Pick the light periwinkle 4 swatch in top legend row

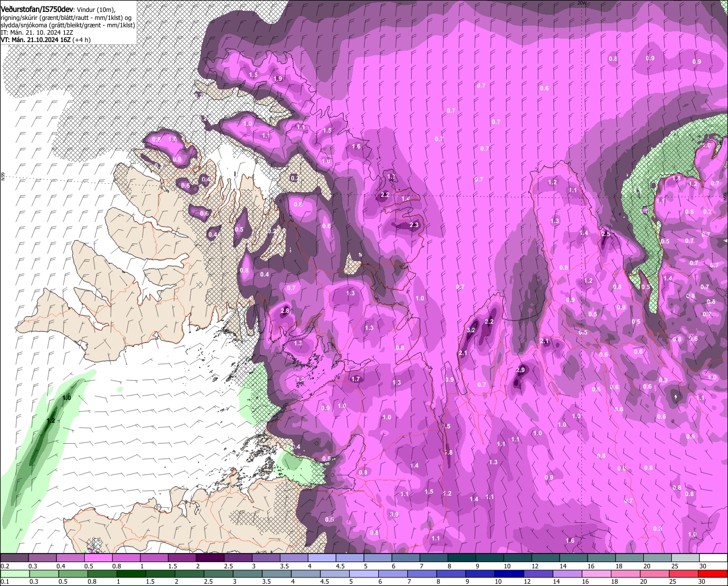click(322, 558)
